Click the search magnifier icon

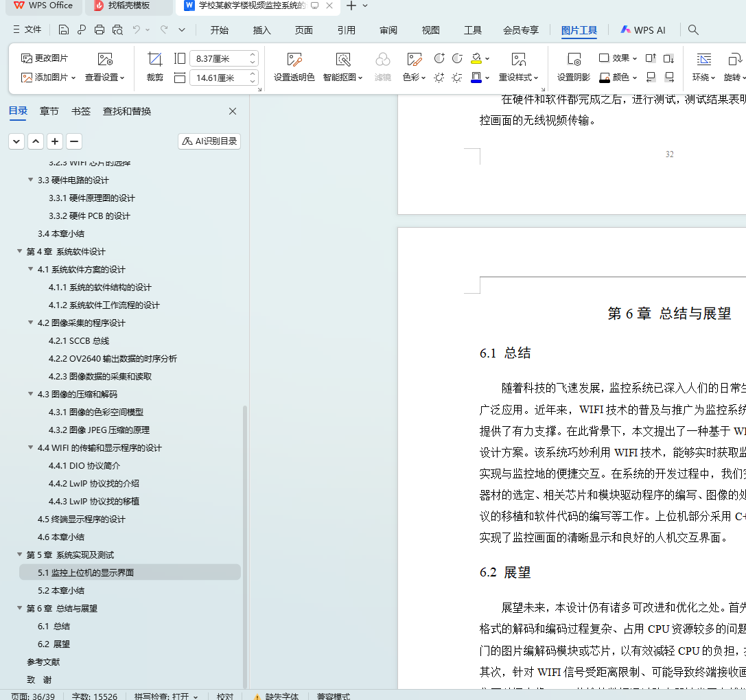[x=693, y=30]
